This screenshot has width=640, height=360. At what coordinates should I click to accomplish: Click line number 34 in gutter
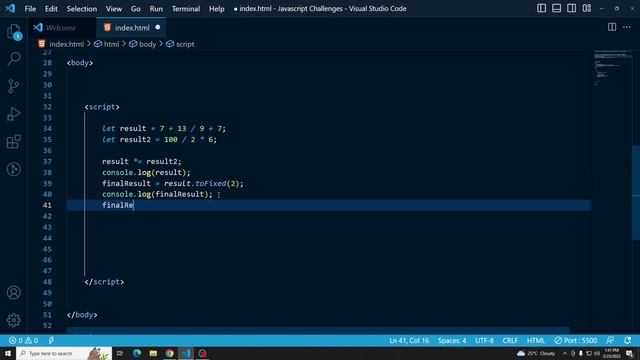pyautogui.click(x=47, y=129)
